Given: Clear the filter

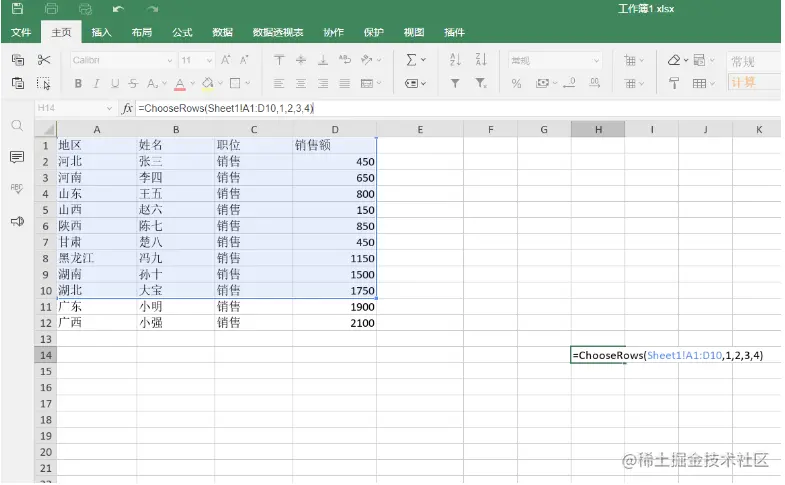Looking at the screenshot, I should (481, 84).
